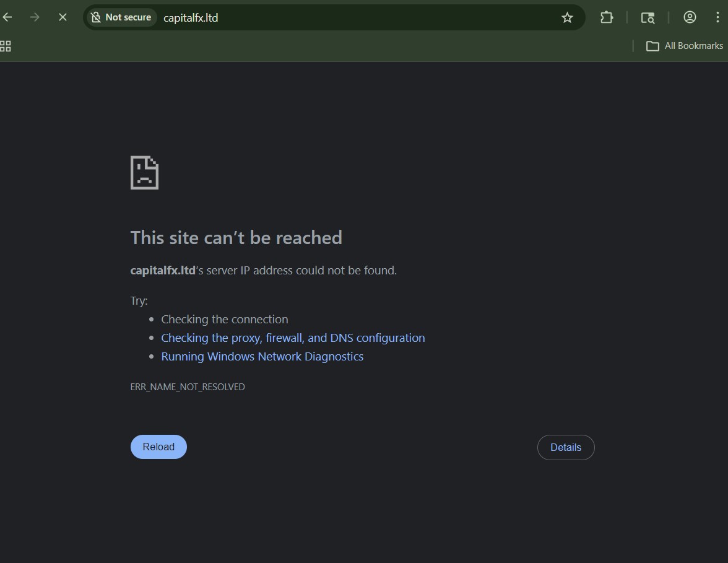Show the apps grid in bookmarks bar
The width and height of the screenshot is (728, 563).
pyautogui.click(x=6, y=46)
